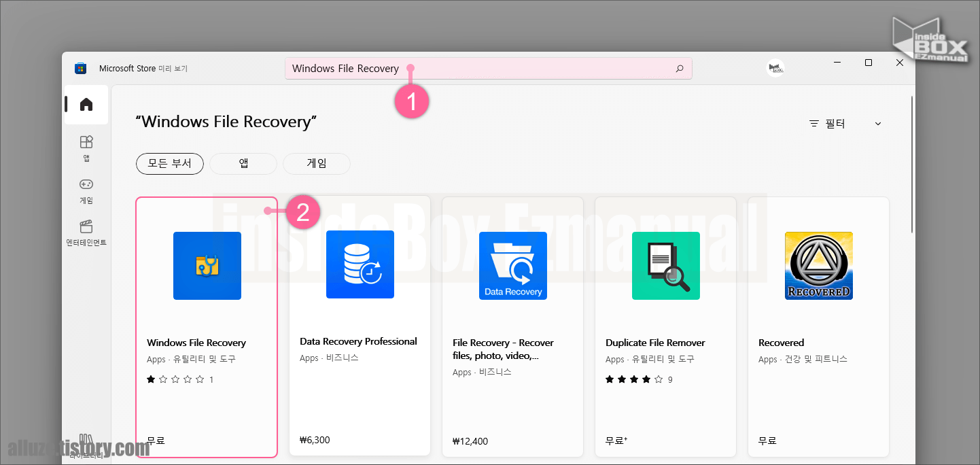
Task: Click the Windows File Recovery app icon
Action: click(207, 266)
